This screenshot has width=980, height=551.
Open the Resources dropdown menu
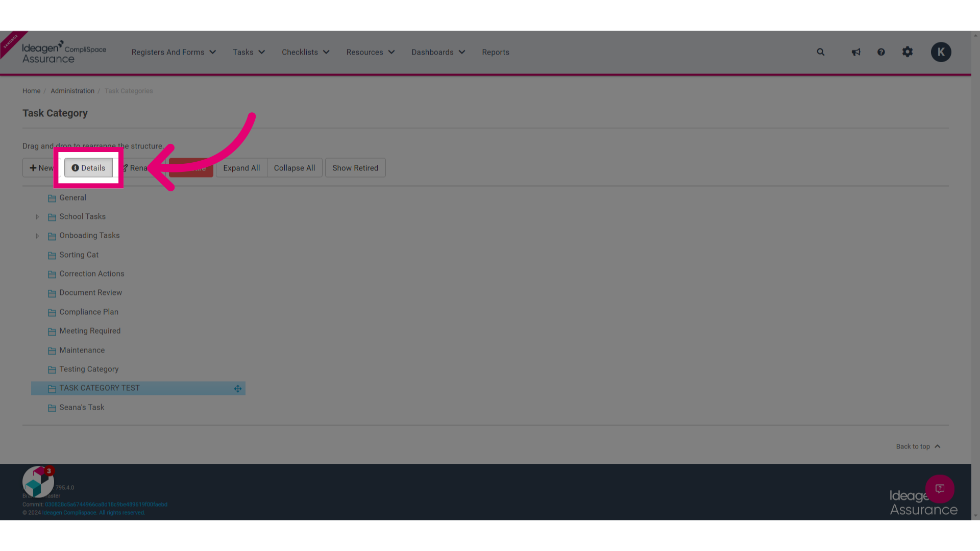point(371,52)
